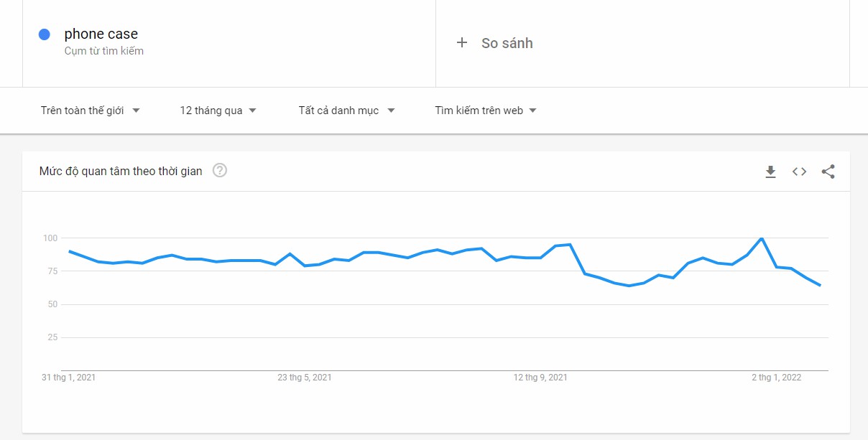Select the 23 thg 5, 2021 axis label
This screenshot has width=868, height=440.
(x=305, y=378)
